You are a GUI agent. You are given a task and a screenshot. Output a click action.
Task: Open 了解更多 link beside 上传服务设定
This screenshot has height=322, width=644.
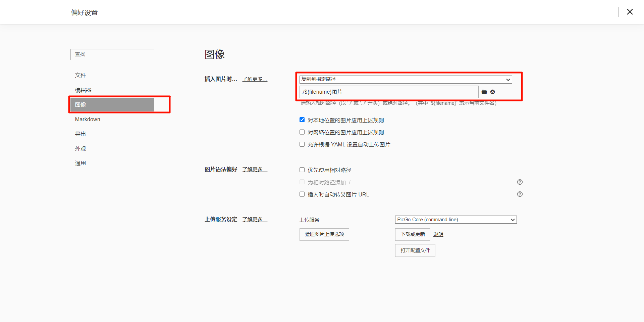[255, 220]
